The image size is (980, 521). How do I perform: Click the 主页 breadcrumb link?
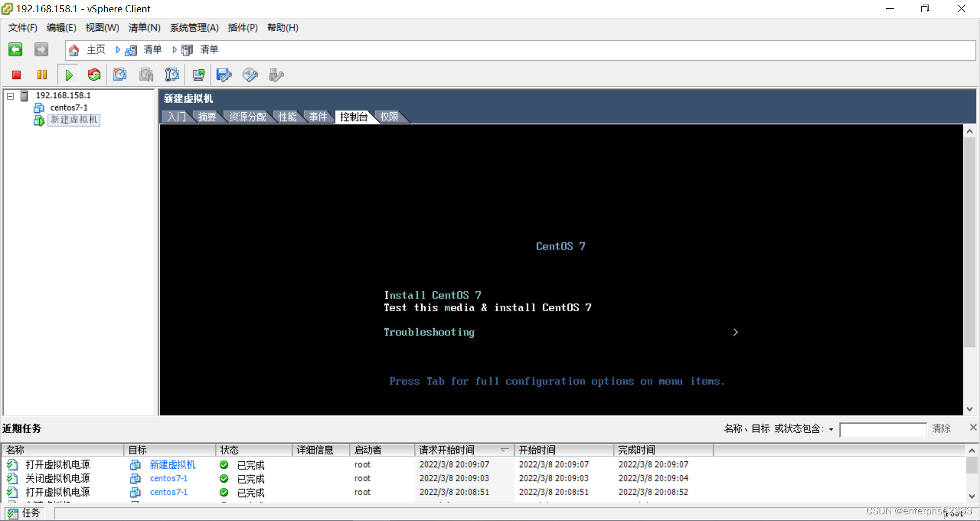pyautogui.click(x=96, y=49)
